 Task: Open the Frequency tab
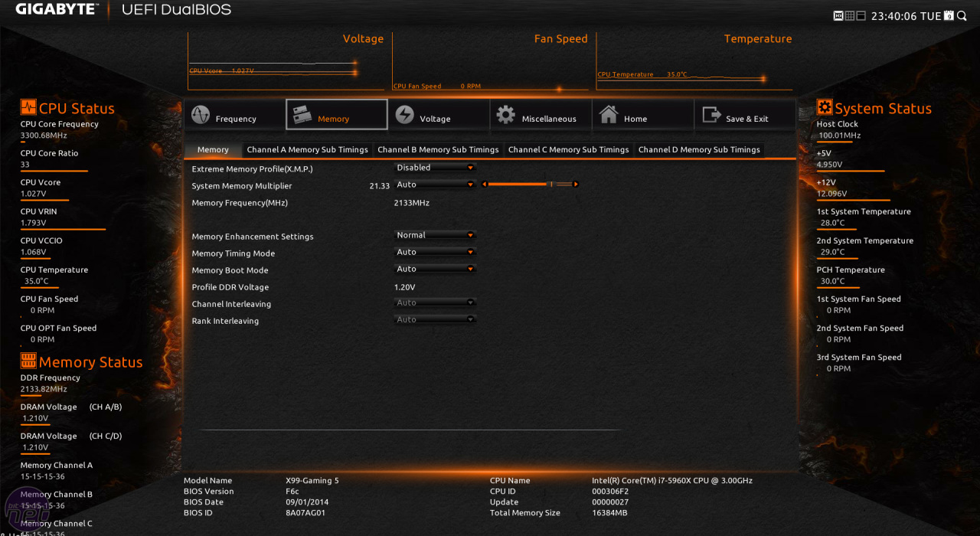pos(234,115)
